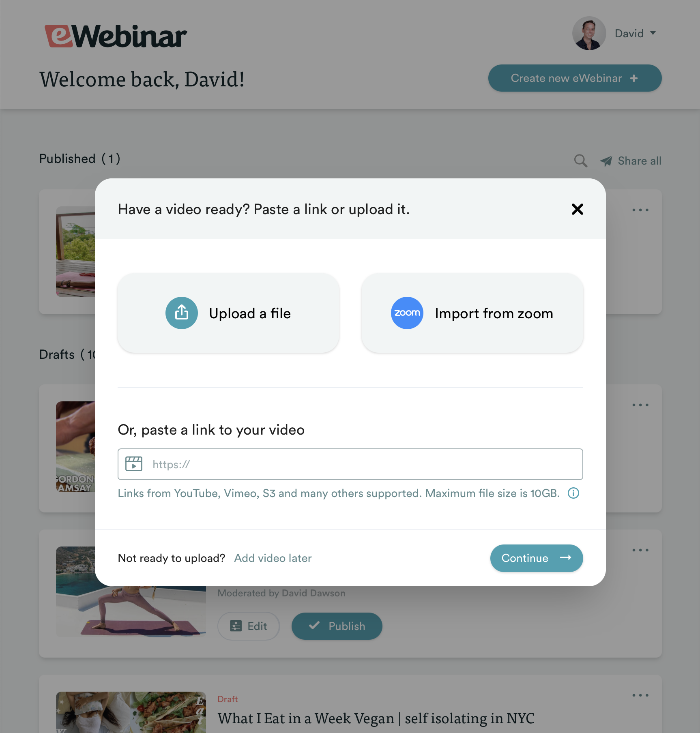Click Edit button on yoga draft
The image size is (700, 733).
(x=249, y=626)
